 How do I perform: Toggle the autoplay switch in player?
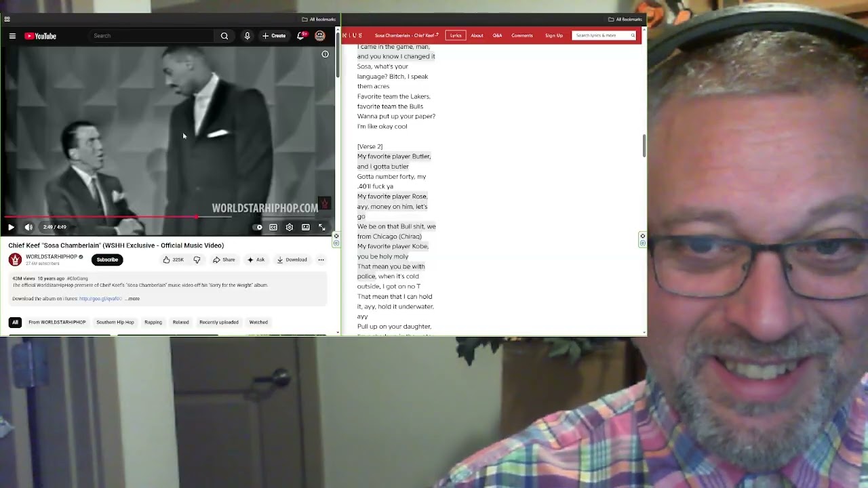258,227
